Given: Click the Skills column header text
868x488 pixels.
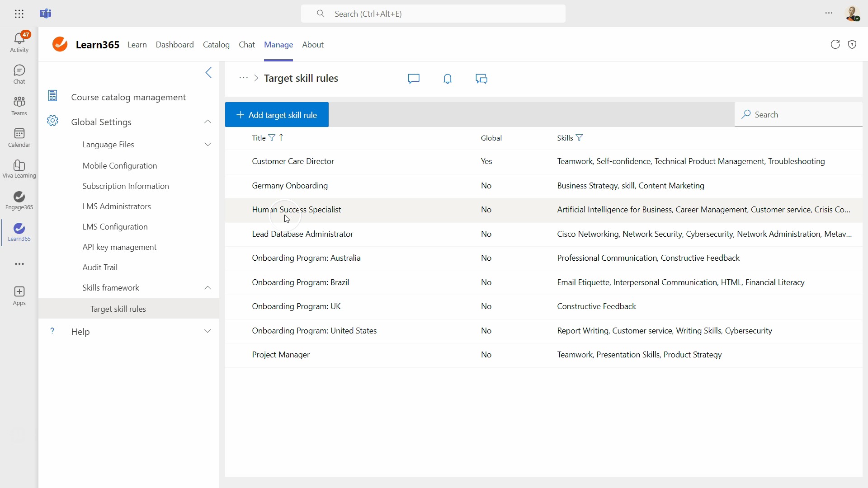Looking at the screenshot, I should coord(565,138).
